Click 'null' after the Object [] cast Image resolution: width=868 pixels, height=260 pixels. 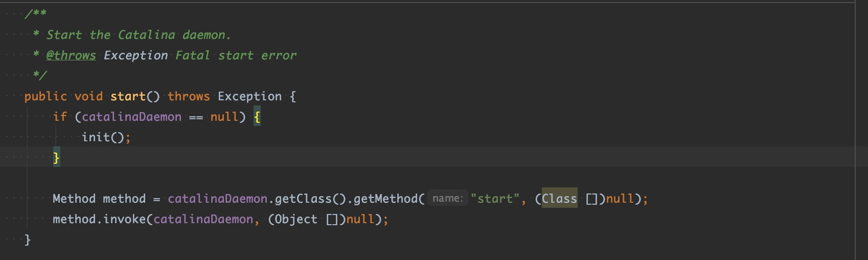pos(360,219)
